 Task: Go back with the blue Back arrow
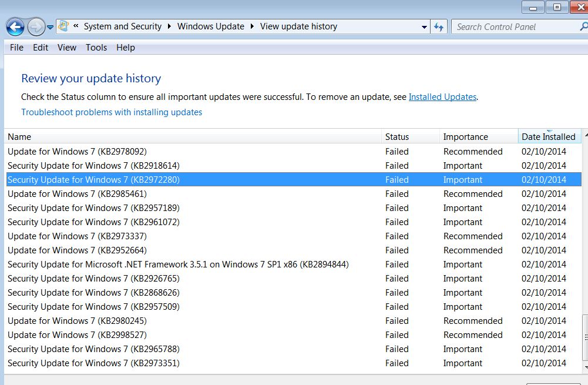coord(15,27)
